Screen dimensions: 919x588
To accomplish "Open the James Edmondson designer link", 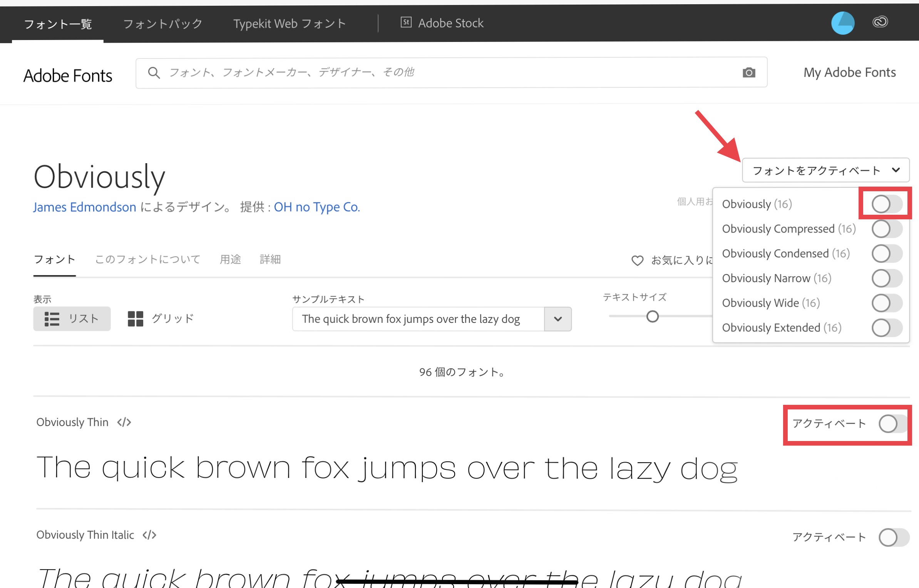I will coord(84,207).
